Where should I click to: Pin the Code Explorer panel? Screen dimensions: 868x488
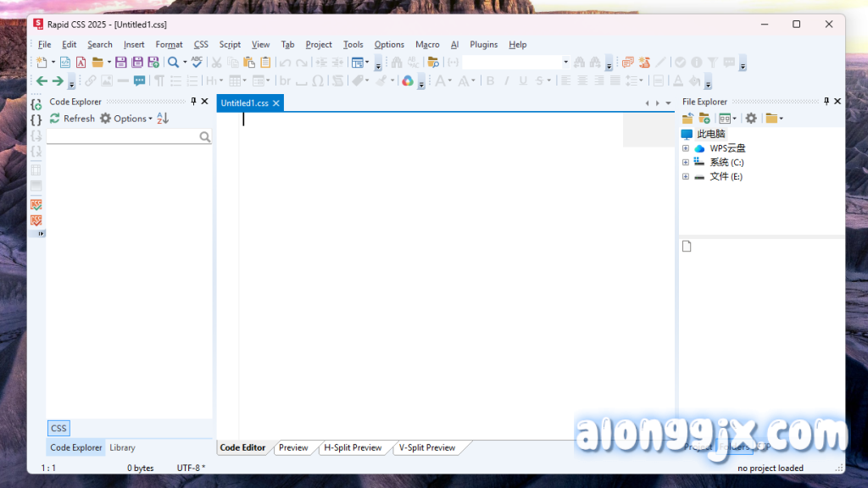pos(193,102)
